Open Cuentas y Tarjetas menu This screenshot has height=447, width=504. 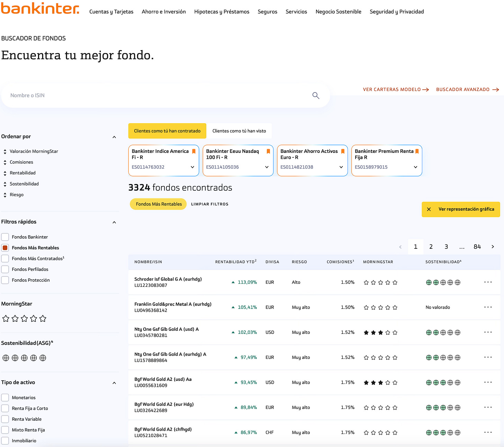(x=111, y=12)
